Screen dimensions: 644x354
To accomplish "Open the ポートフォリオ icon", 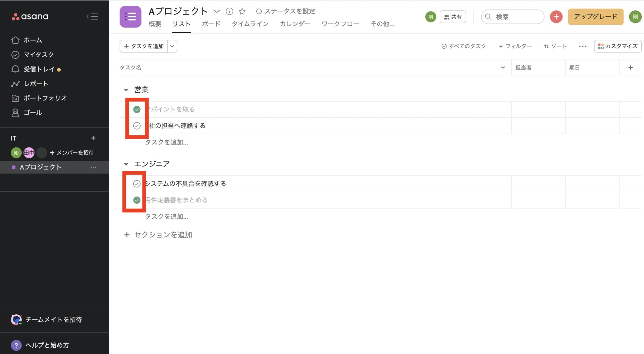I will click(x=15, y=98).
